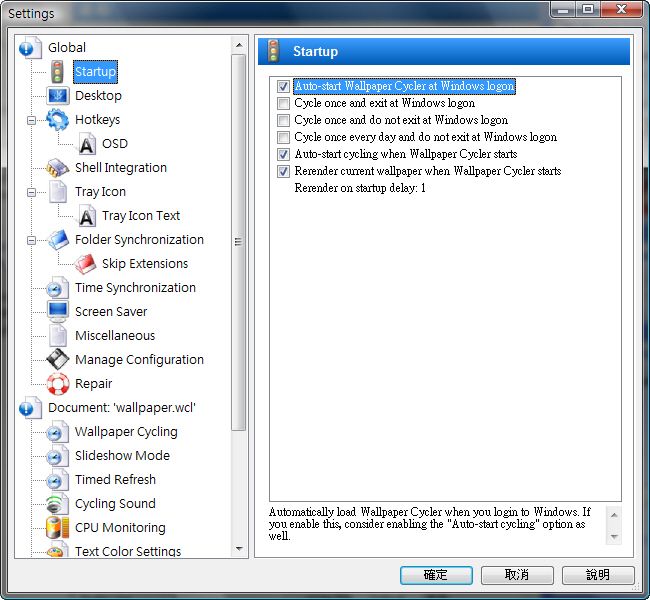Open Cycling Sound settings
This screenshot has height=600, width=650.
pyautogui.click(x=115, y=504)
